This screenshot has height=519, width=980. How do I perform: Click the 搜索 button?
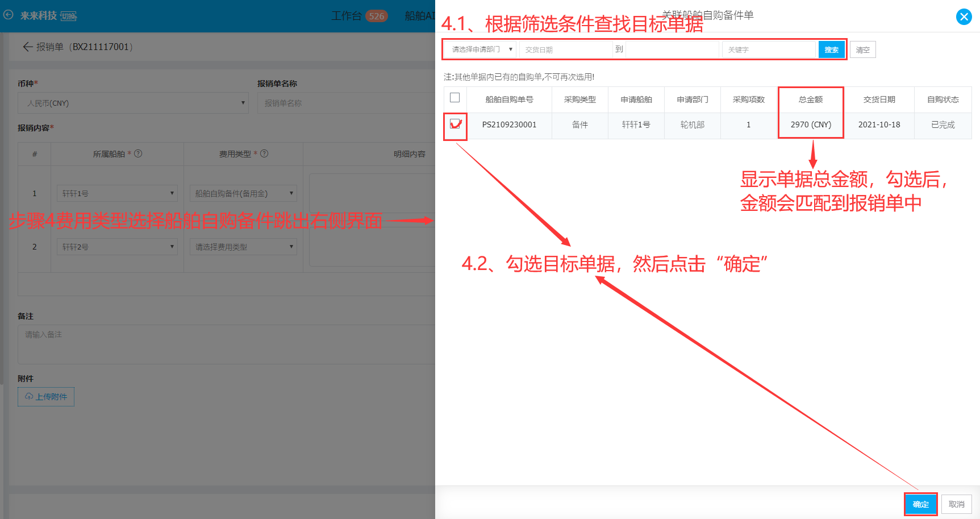(x=831, y=49)
